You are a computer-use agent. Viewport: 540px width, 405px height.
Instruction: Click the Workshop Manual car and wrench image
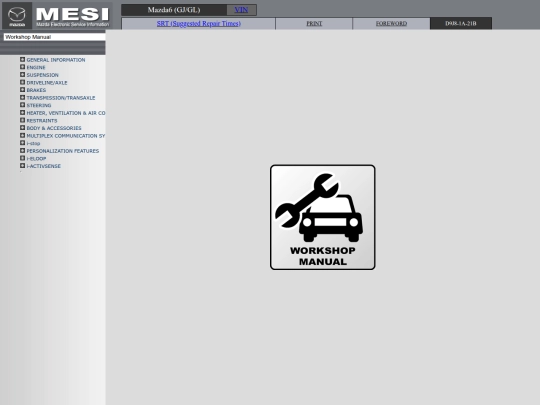coord(323,217)
